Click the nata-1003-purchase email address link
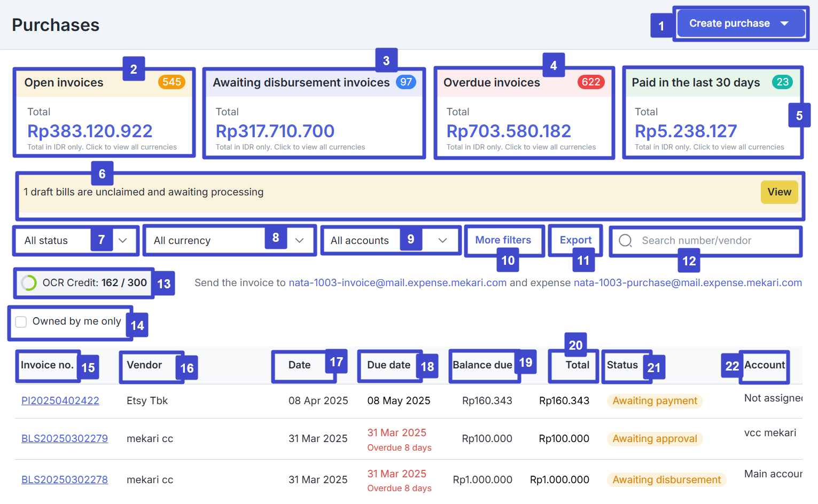818x504 pixels. click(x=688, y=283)
